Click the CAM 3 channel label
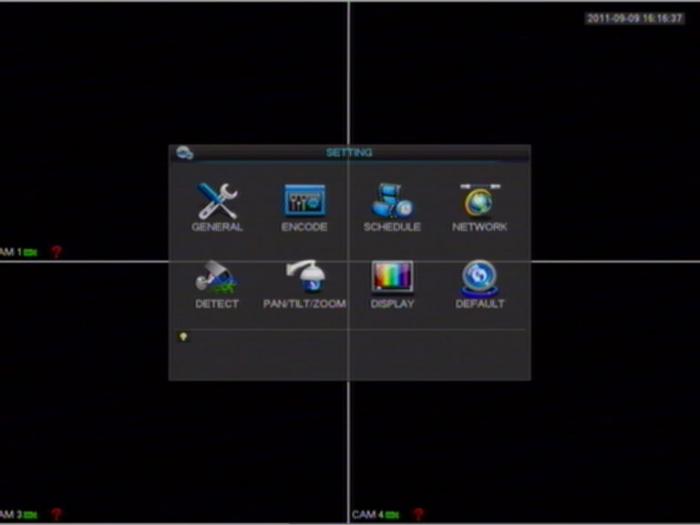This screenshot has height=525, width=700. pos(10,515)
